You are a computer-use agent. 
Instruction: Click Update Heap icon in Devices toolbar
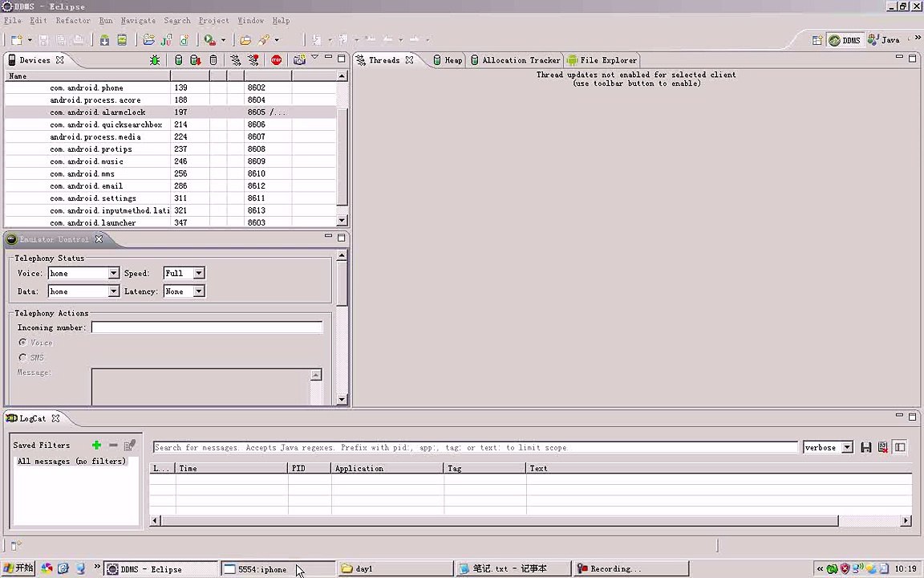click(179, 59)
